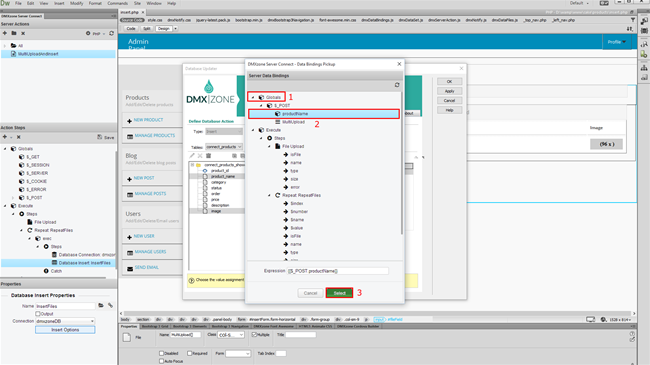The height and width of the screenshot is (365, 650).
Task: Open the browse folder icon beside Name field
Action: tap(101, 306)
